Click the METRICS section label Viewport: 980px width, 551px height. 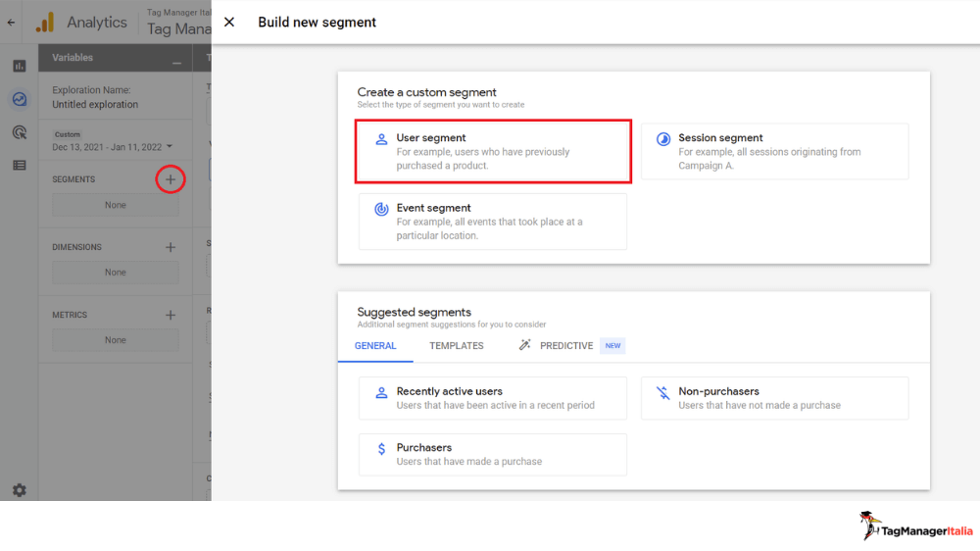tap(70, 315)
